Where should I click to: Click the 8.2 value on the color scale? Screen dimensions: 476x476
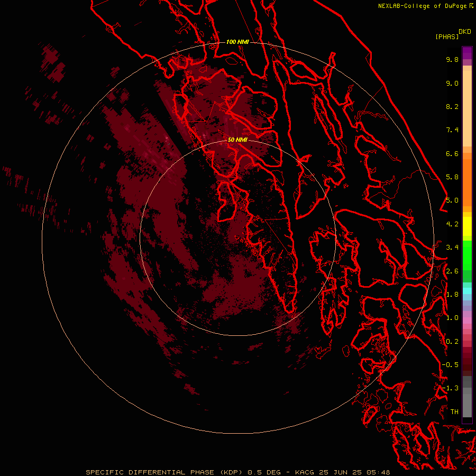coord(452,106)
